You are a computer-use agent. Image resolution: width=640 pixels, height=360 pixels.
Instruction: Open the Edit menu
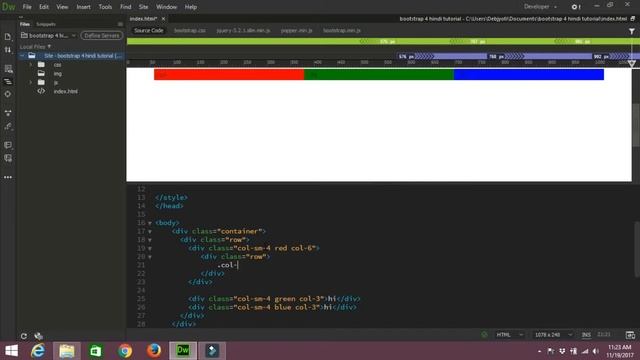44,7
